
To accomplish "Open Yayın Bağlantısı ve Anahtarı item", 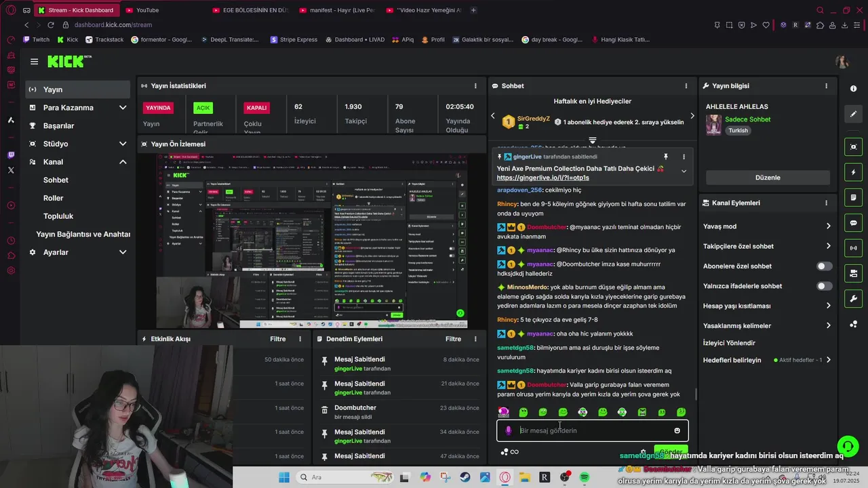I will [83, 235].
